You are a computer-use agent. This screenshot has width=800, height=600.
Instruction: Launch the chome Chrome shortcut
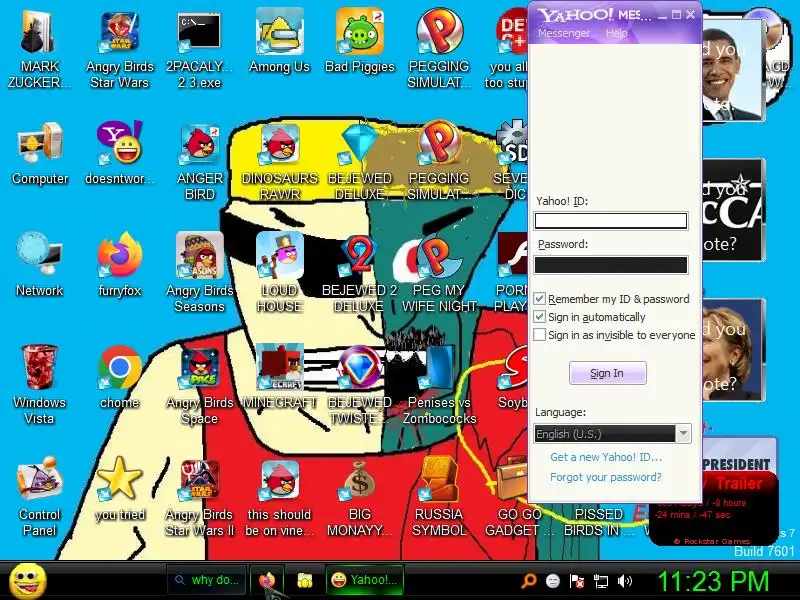pos(119,377)
